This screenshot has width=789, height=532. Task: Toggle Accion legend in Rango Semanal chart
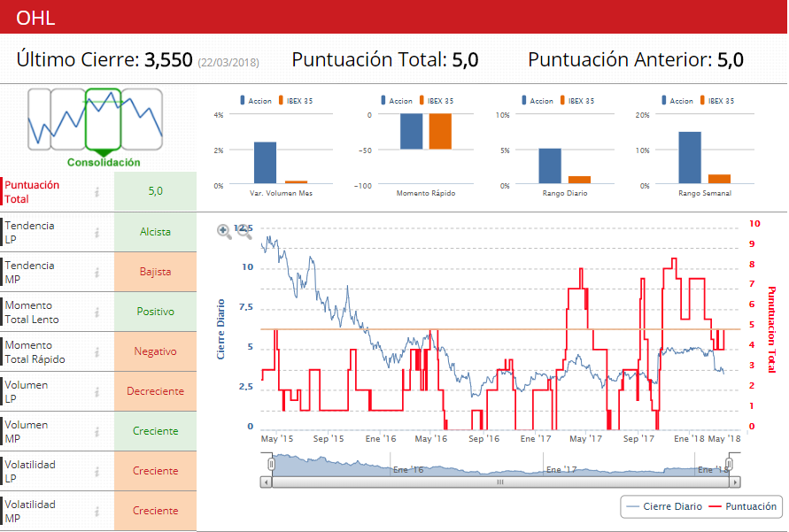(x=677, y=101)
